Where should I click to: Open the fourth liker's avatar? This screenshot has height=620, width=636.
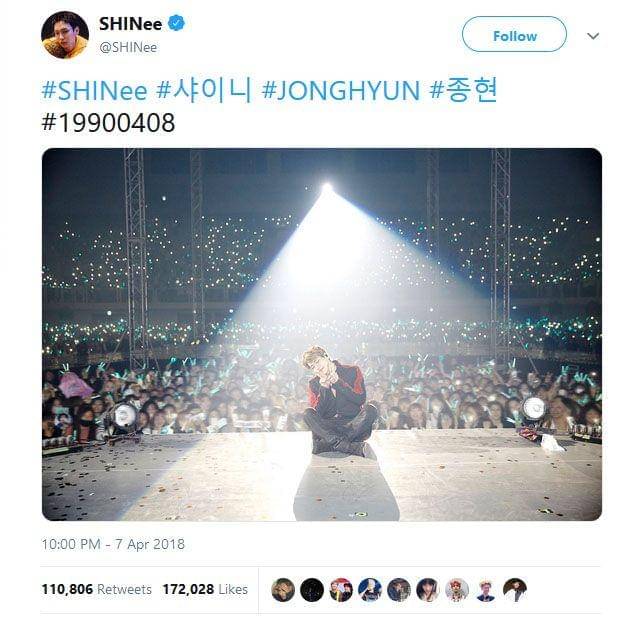(x=370, y=590)
